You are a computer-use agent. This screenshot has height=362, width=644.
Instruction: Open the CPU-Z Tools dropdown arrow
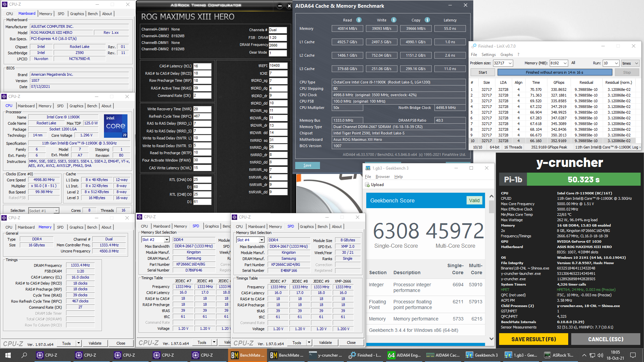tap(78, 343)
